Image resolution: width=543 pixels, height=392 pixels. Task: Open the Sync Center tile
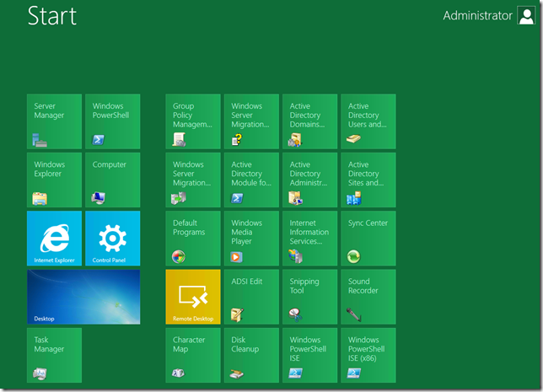pyautogui.click(x=368, y=239)
